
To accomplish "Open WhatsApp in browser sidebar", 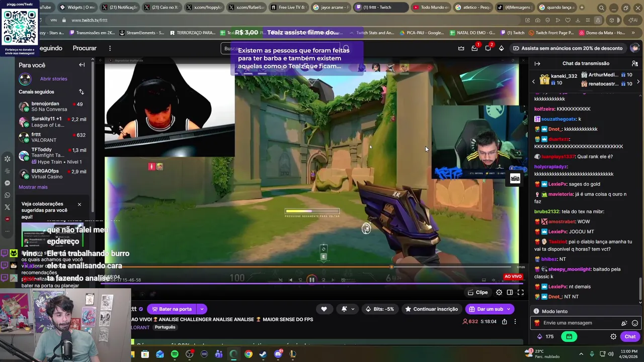I will pos(7,195).
